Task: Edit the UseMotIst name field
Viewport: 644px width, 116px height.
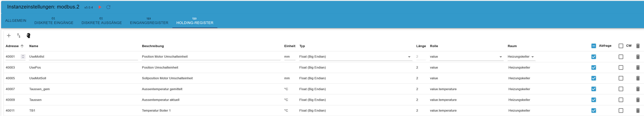Action: point(84,57)
